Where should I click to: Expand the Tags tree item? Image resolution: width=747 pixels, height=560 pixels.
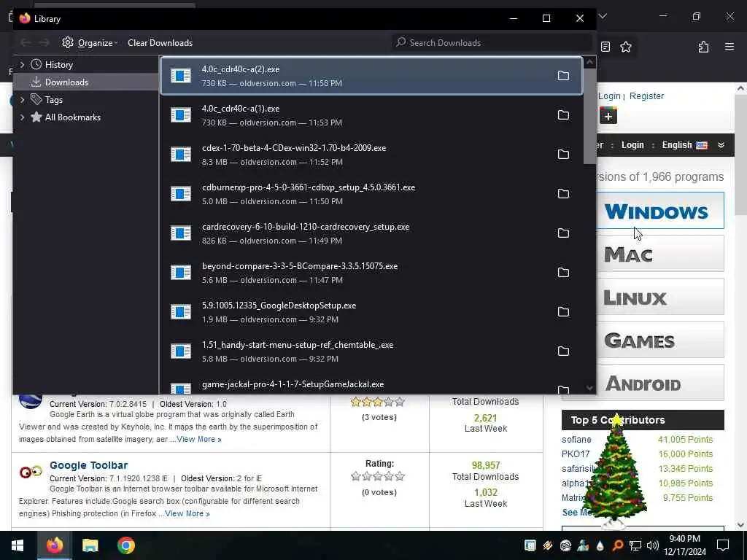point(22,99)
